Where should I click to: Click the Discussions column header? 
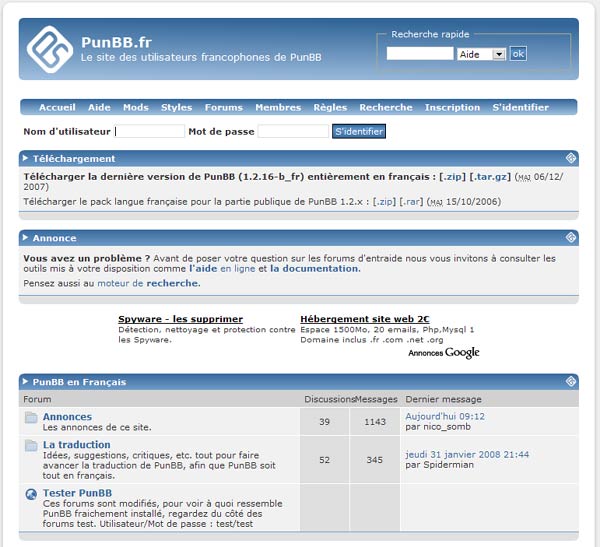pos(329,399)
